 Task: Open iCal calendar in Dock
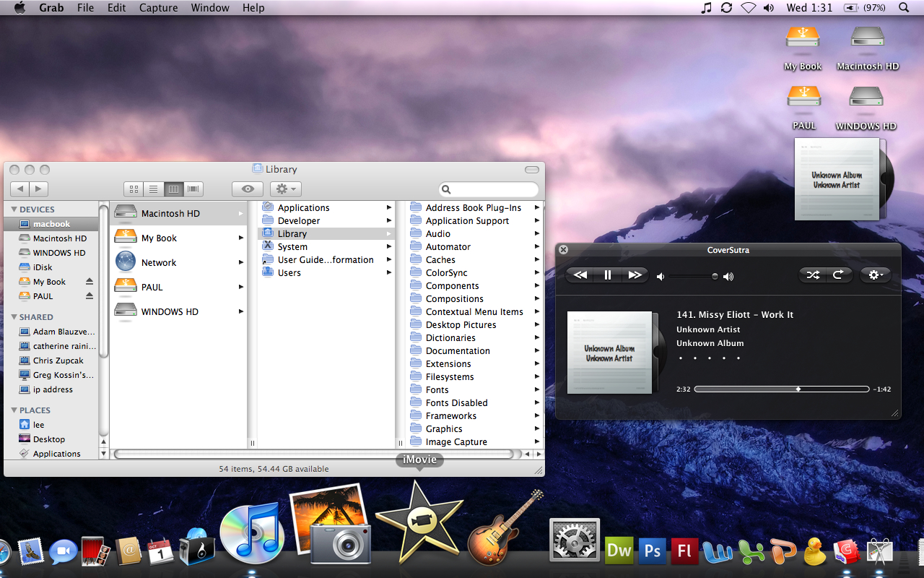160,552
